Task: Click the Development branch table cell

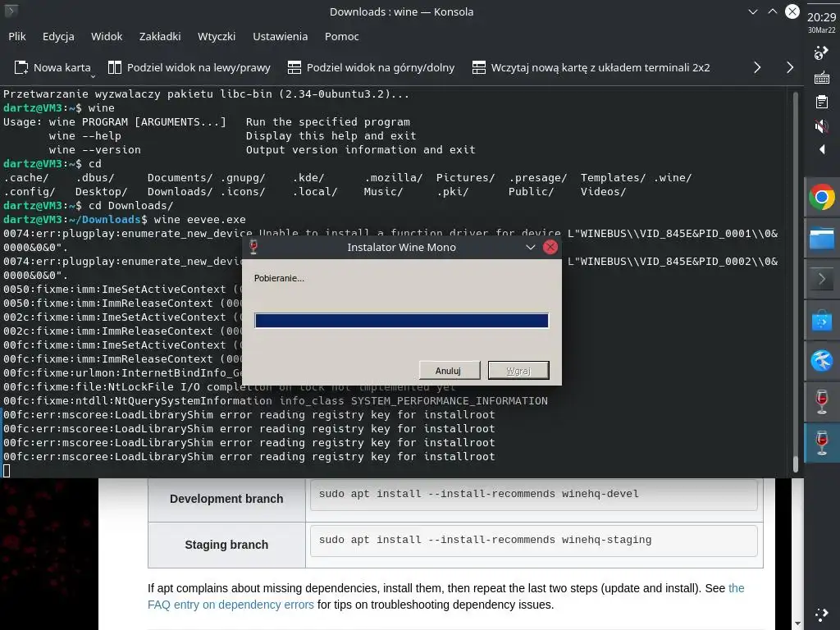Action: [x=226, y=499]
